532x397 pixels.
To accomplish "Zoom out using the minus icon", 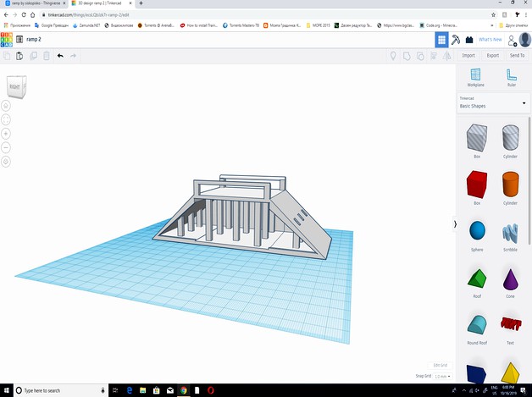I will point(7,147).
